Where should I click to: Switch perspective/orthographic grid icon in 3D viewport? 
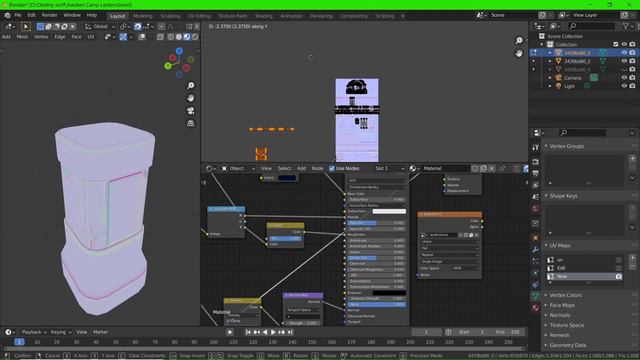pyautogui.click(x=191, y=123)
